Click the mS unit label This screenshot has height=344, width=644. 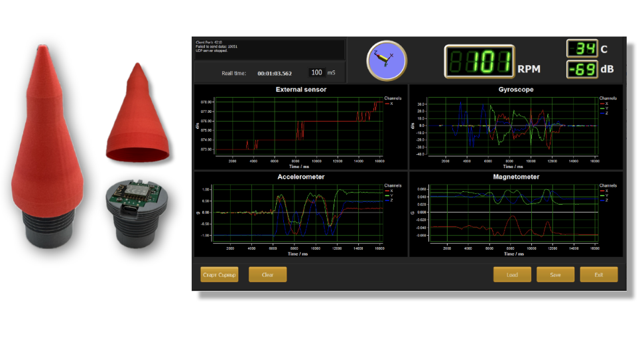[x=331, y=72]
